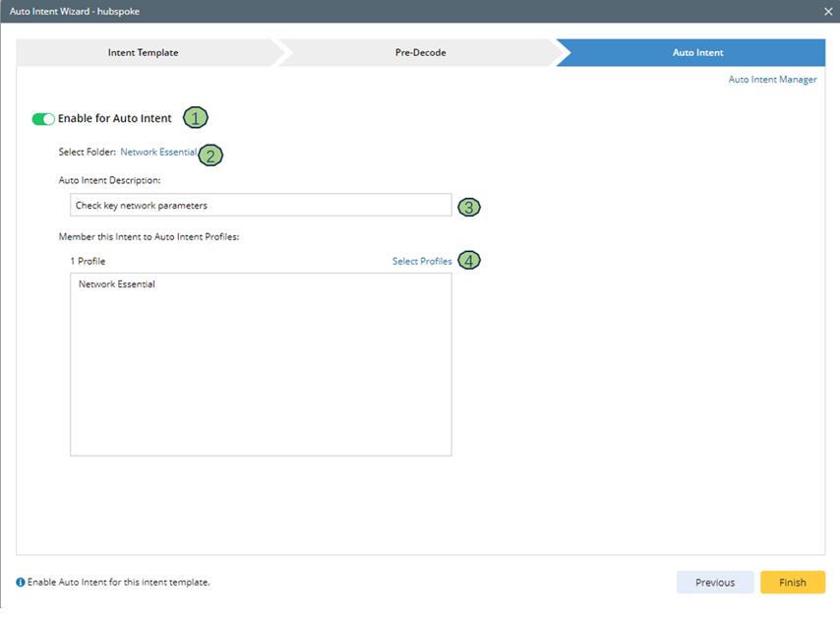
Task: Open Select Profiles link
Action: click(422, 262)
